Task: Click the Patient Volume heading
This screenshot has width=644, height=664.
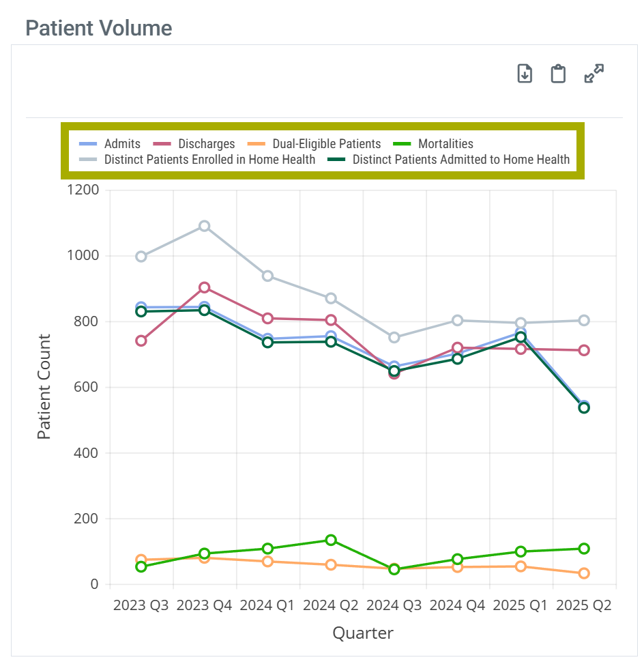Action: tap(98, 28)
